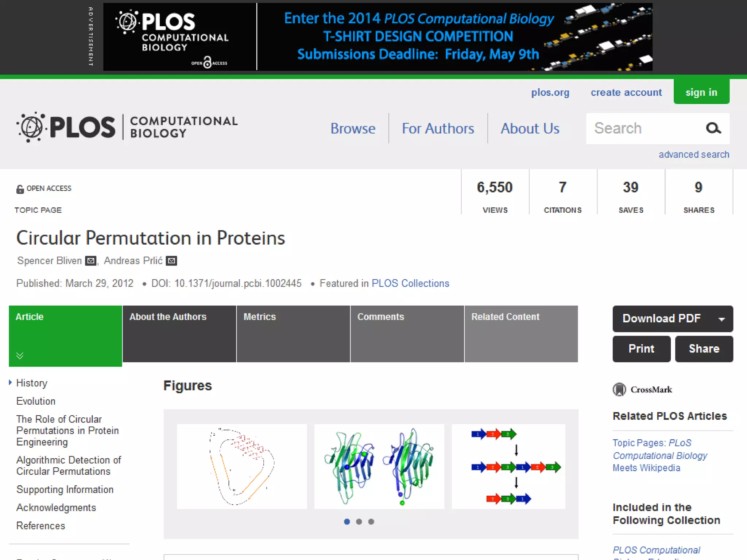This screenshot has height=560, width=747.
Task: Expand the History section arrow
Action: coord(11,382)
